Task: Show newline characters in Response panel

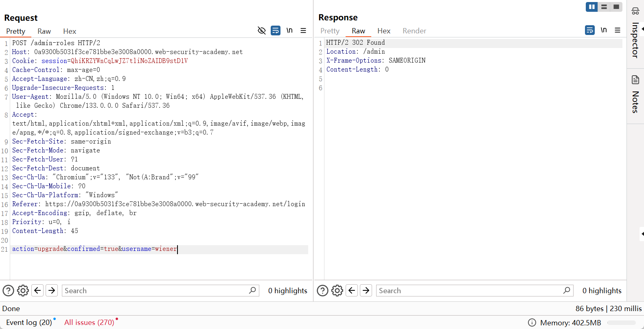Action: coord(604,30)
